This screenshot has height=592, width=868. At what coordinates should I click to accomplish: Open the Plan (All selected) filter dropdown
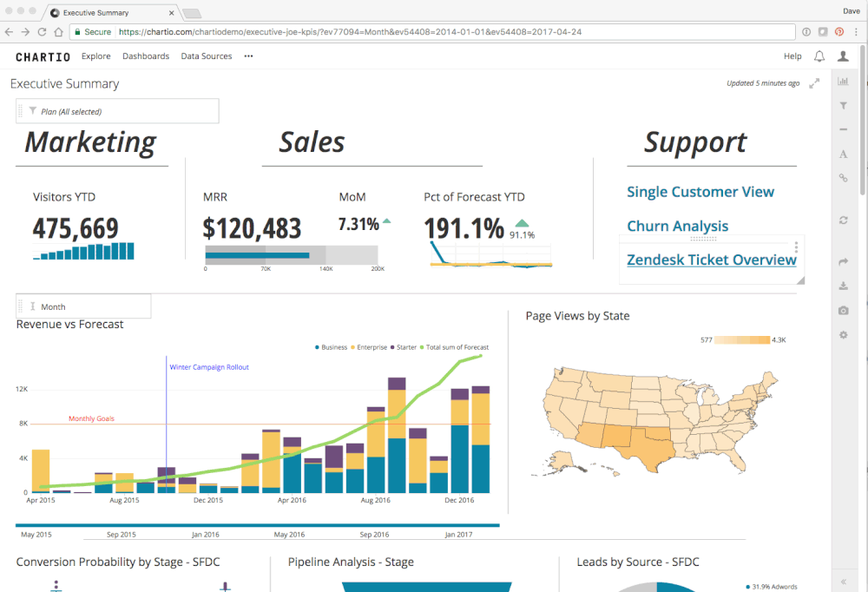117,111
